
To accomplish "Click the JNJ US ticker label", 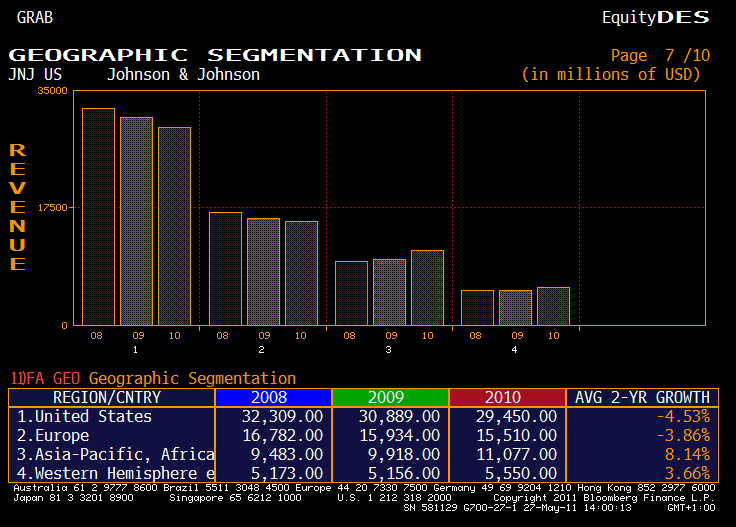I will [x=35, y=74].
